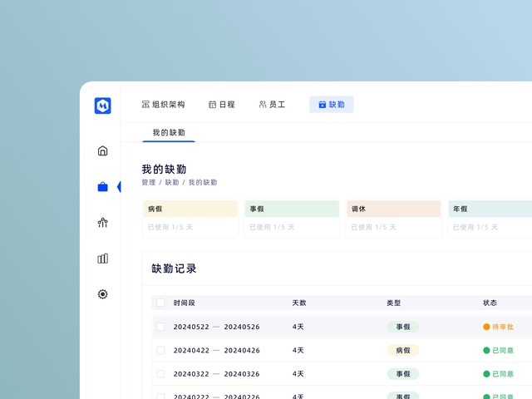Open the bar chart statistics icon
532x399 pixels.
102,259
